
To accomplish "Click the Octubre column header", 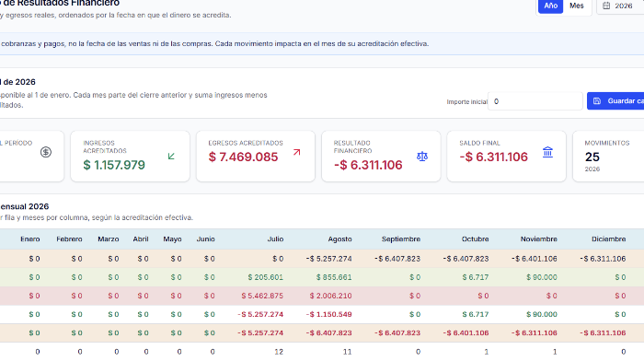I will [x=475, y=239].
